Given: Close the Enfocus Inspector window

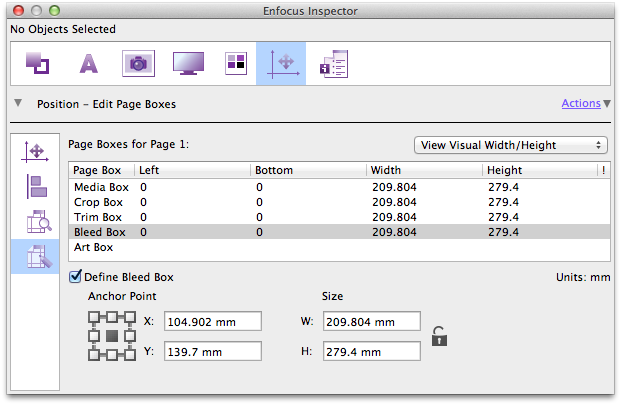Looking at the screenshot, I should point(19,10).
